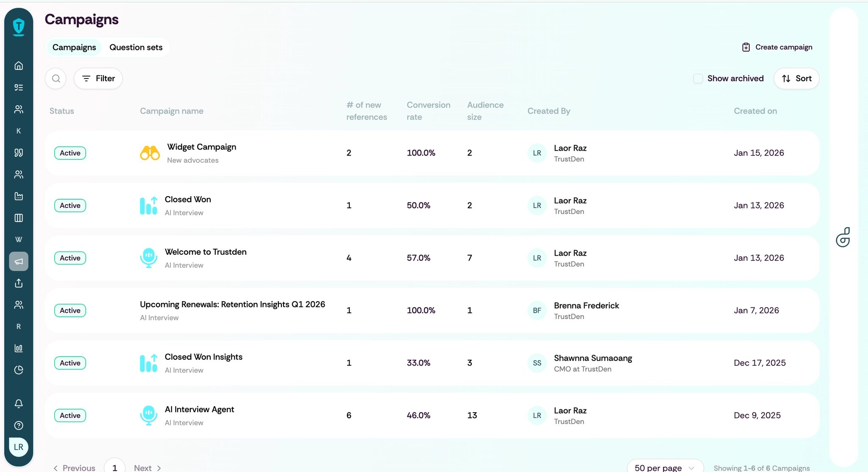Image resolution: width=868 pixels, height=472 pixels.
Task: Click the TrustDen shield logo
Action: coord(19,27)
